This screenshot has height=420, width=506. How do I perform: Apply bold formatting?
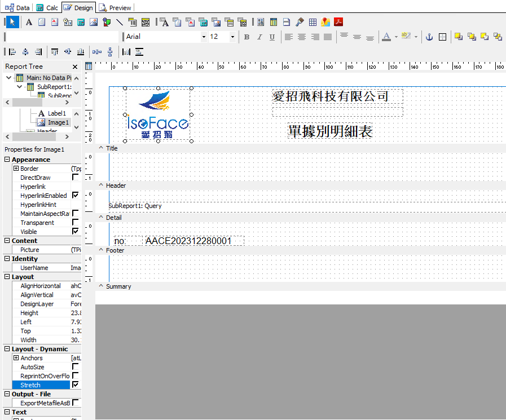point(247,37)
